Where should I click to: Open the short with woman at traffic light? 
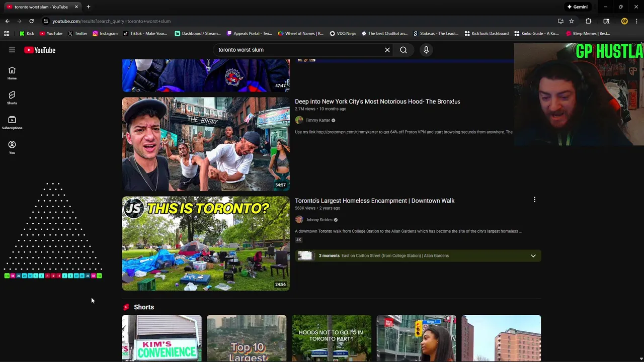click(416, 338)
